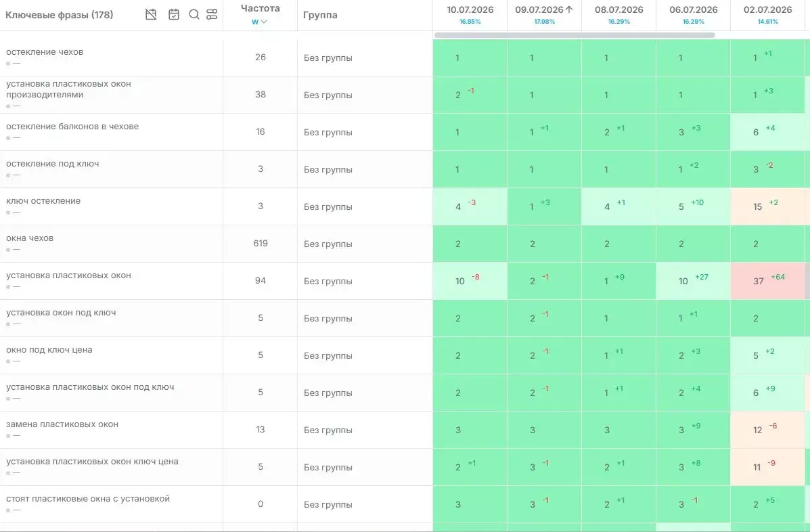This screenshot has width=810, height=532.
Task: Select the keyword 'остекление чехов'
Action: pyautogui.click(x=45, y=51)
